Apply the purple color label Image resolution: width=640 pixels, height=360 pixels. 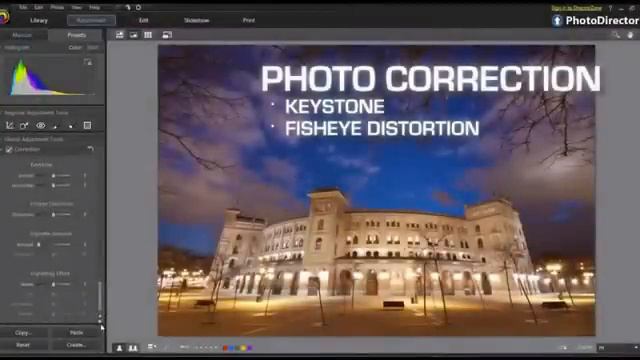pos(250,348)
